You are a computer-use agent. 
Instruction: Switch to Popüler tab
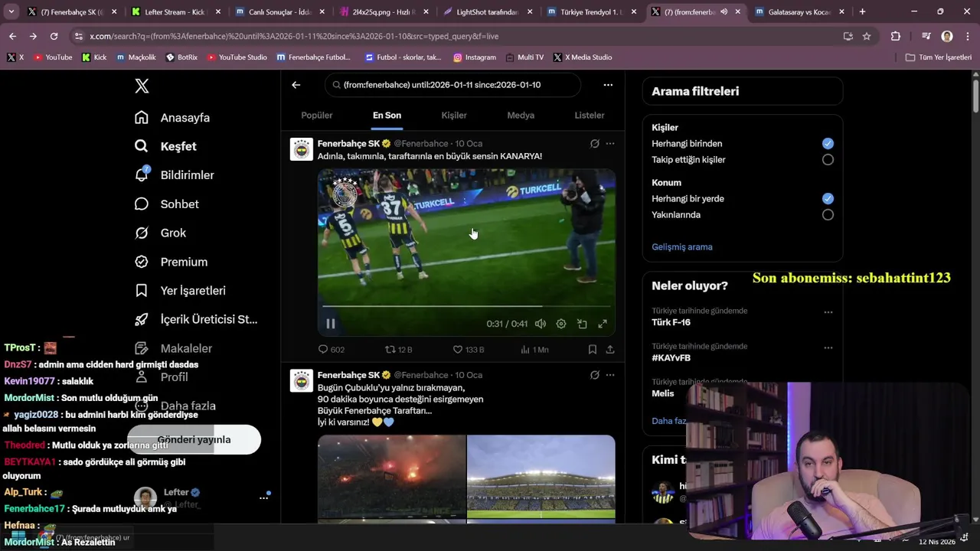click(x=317, y=116)
